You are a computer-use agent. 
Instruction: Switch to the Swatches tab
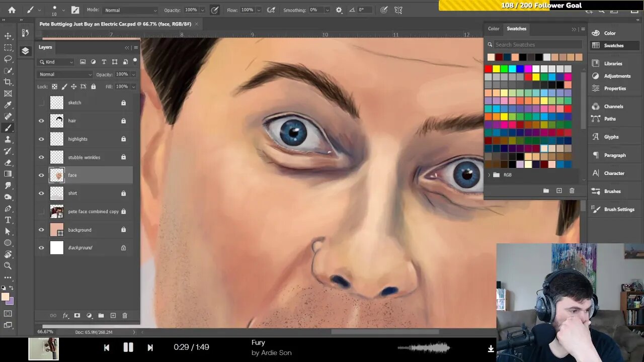pyautogui.click(x=516, y=29)
